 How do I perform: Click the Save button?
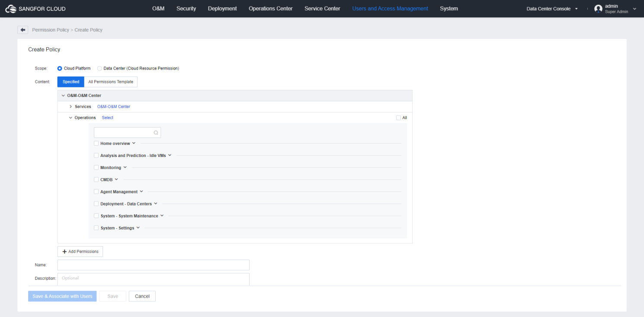click(112, 296)
